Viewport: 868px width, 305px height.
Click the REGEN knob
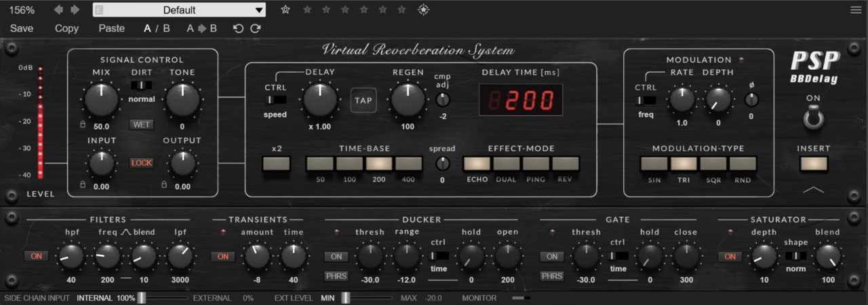(408, 100)
